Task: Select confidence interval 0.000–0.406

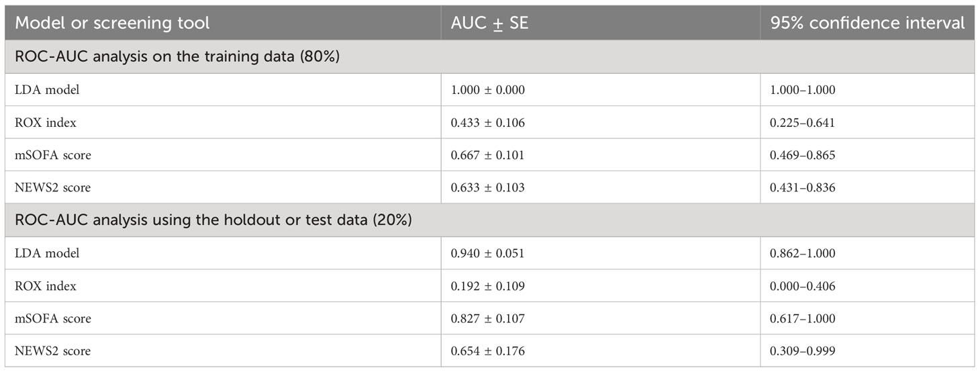Action: 803,286
